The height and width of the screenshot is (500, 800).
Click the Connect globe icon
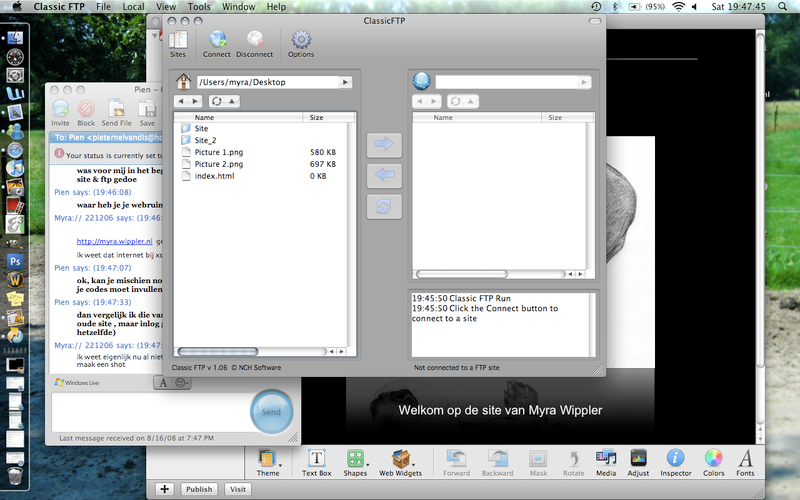pyautogui.click(x=217, y=40)
